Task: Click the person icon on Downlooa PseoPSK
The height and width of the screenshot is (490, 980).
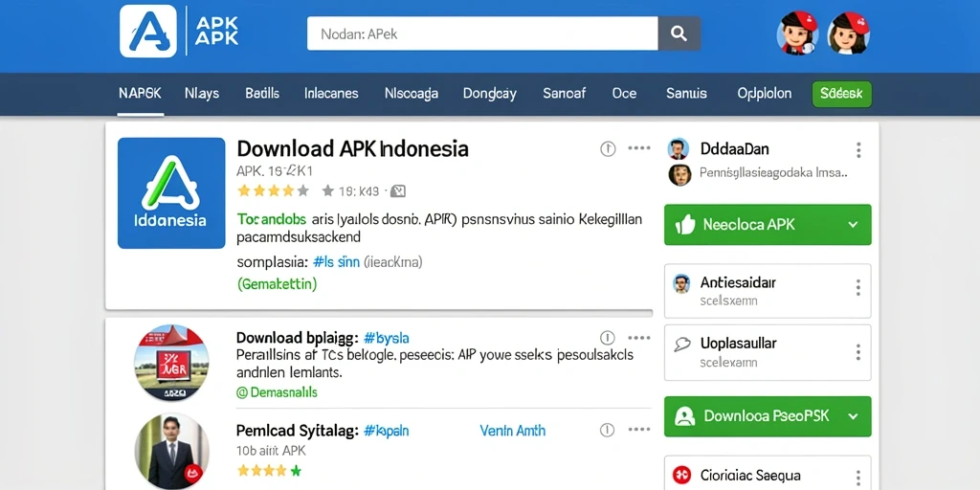Action: [685, 416]
